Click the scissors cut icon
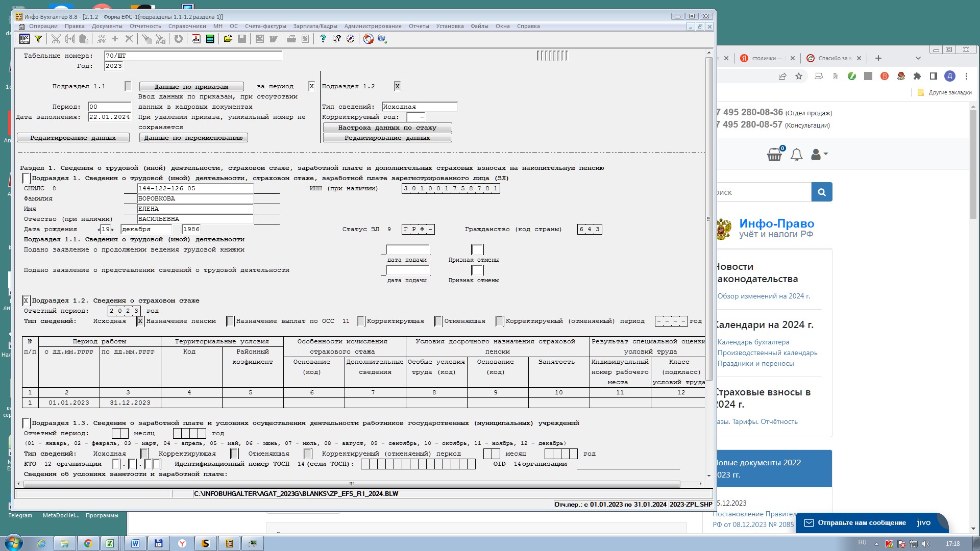The image size is (980, 551). [x=56, y=39]
